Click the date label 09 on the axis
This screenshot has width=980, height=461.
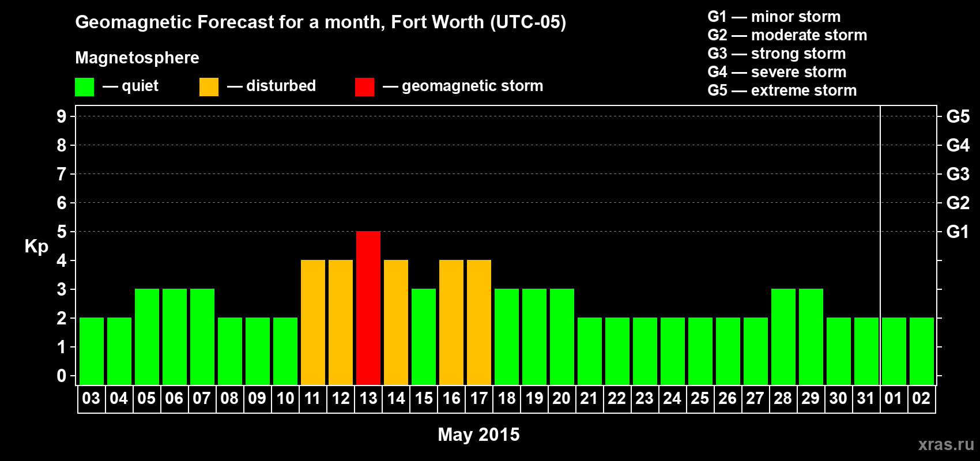click(x=257, y=399)
